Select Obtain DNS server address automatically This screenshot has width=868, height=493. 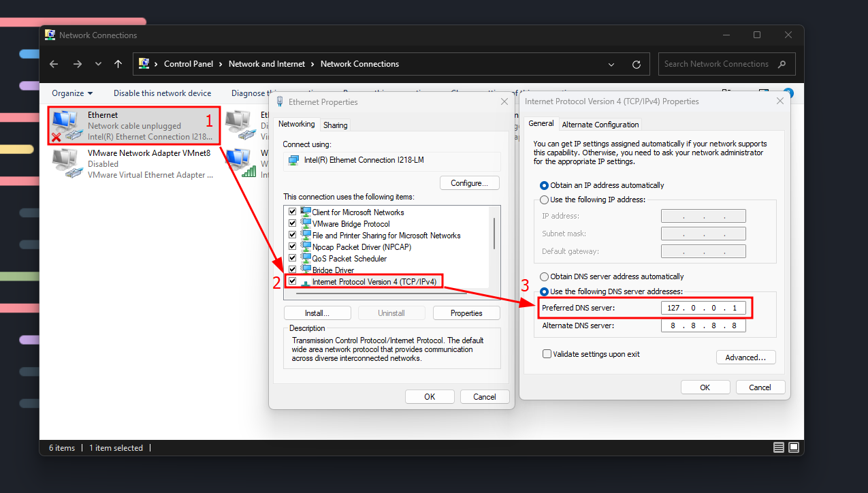point(544,276)
